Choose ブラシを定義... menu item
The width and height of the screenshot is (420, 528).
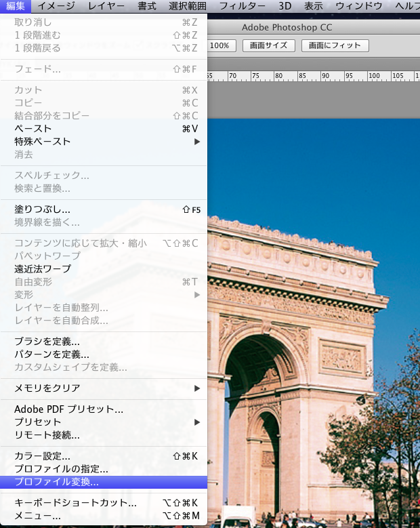tap(104, 342)
